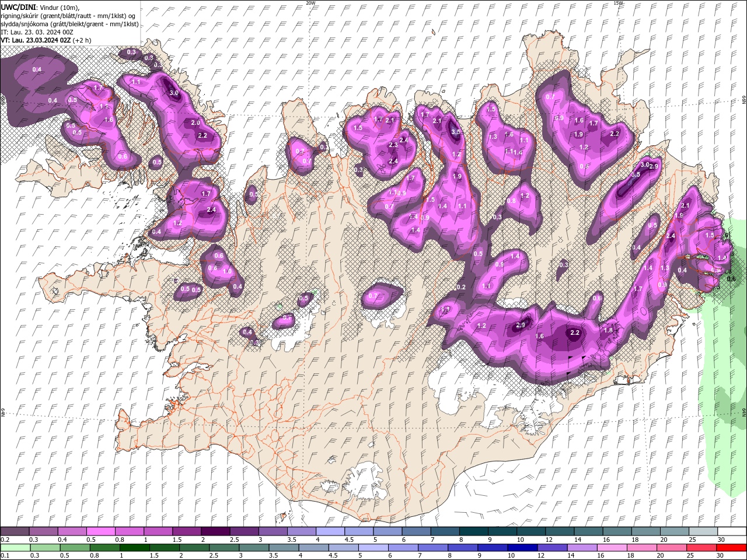Click the 15W longitude label on the top edge

click(x=619, y=2)
